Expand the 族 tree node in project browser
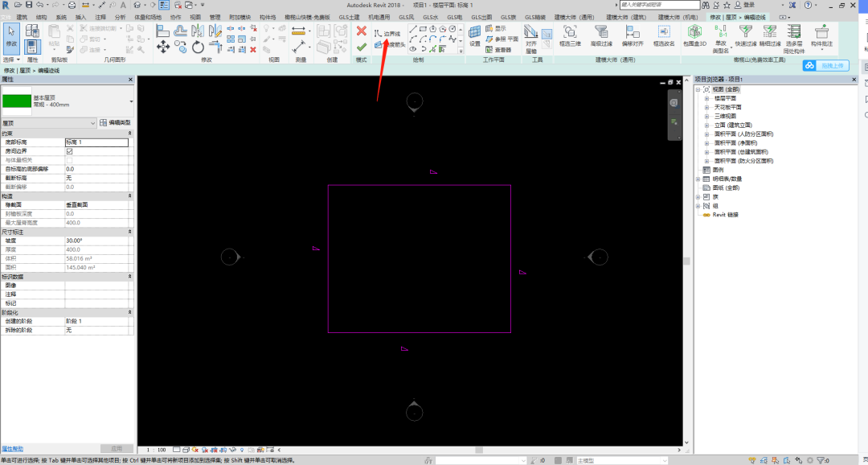The image size is (868, 465). tap(698, 197)
